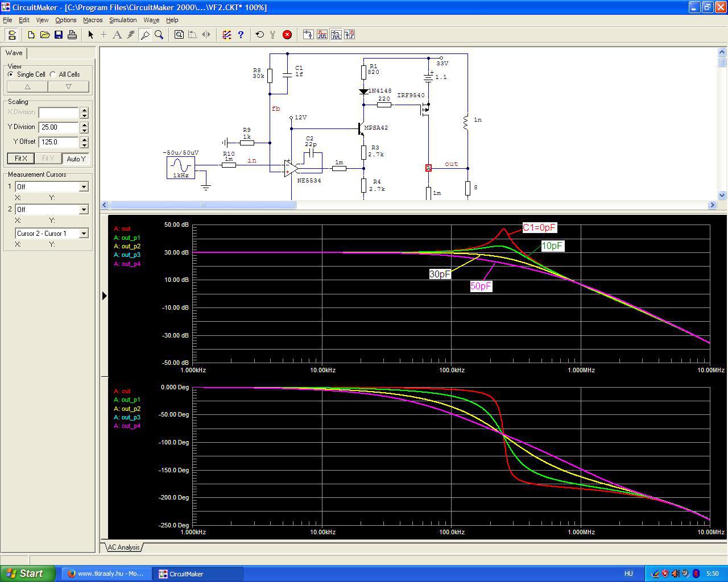This screenshot has height=582, width=728.
Task: Toggle the Auto Y button
Action: pyautogui.click(x=76, y=159)
